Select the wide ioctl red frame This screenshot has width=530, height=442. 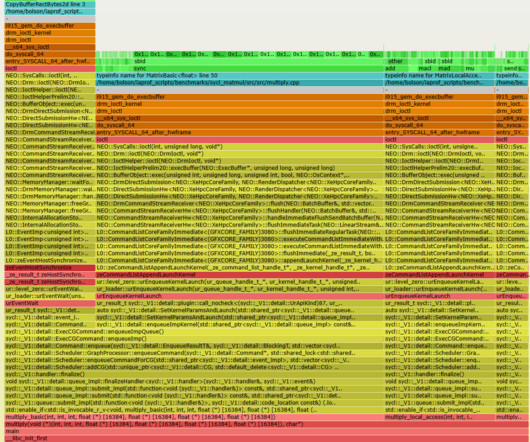(x=240, y=139)
